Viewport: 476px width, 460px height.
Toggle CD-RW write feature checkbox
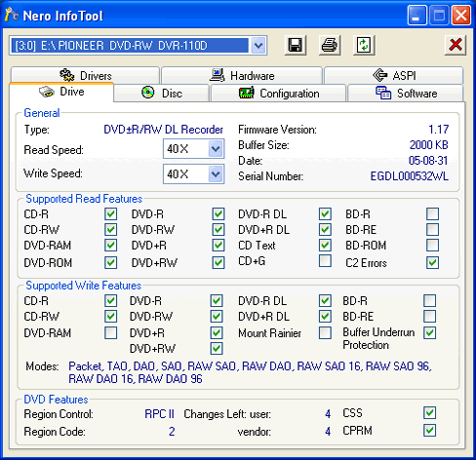coord(110,316)
